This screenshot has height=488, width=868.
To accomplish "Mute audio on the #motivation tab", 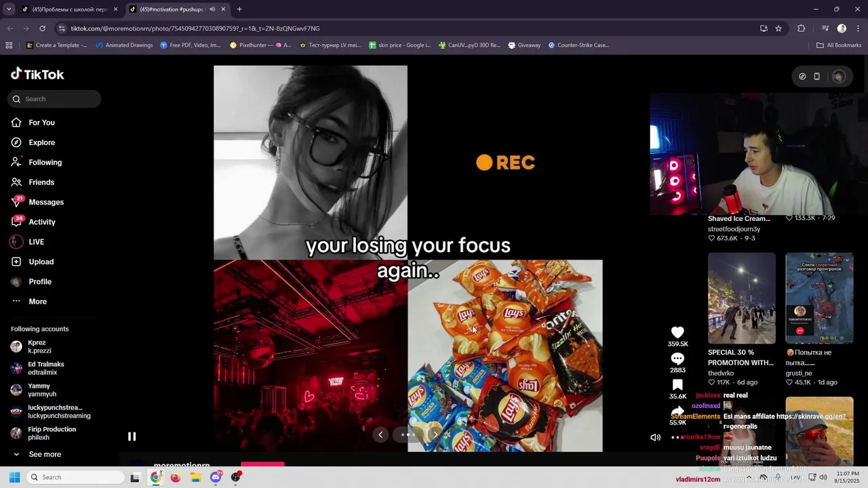I will pos(212,9).
